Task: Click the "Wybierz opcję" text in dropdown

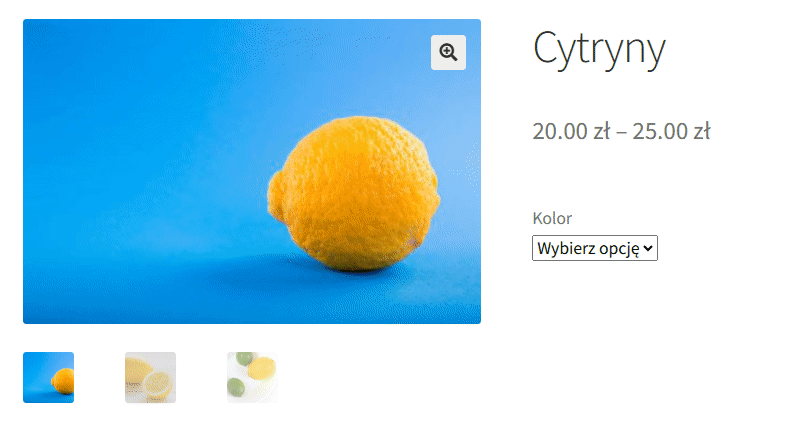Action: (588, 249)
